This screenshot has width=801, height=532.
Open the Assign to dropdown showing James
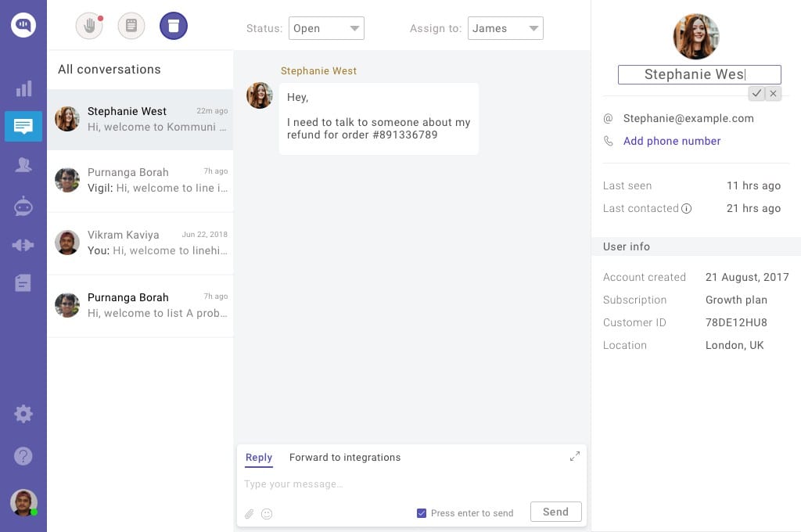point(505,27)
